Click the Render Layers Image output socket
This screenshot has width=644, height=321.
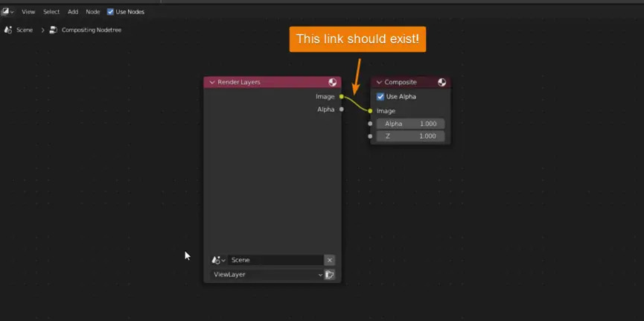[341, 97]
